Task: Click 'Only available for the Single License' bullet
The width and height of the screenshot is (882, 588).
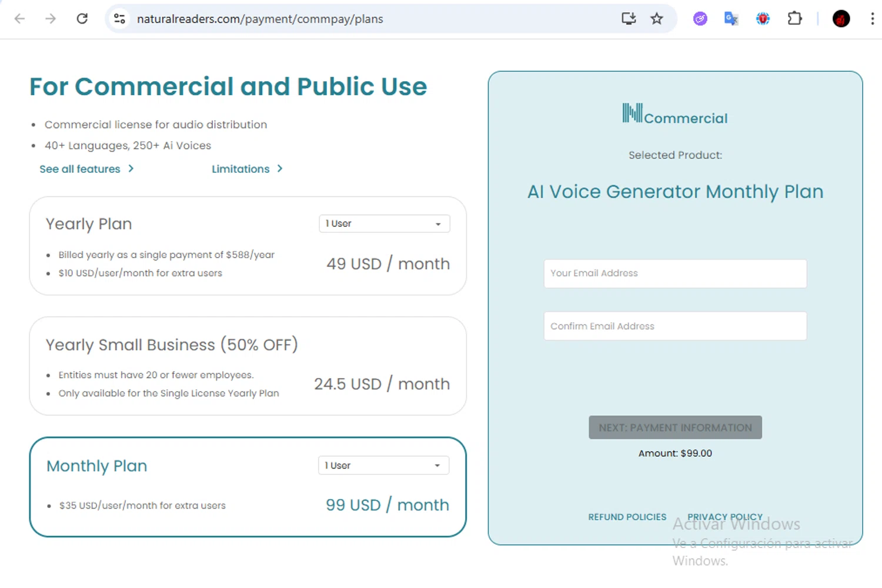Action: (x=169, y=393)
